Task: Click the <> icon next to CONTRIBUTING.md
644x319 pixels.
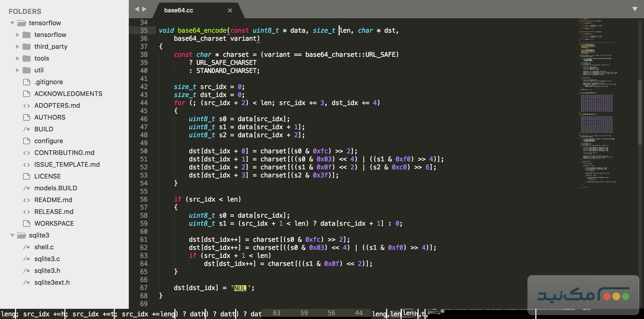Action: pyautogui.click(x=27, y=153)
